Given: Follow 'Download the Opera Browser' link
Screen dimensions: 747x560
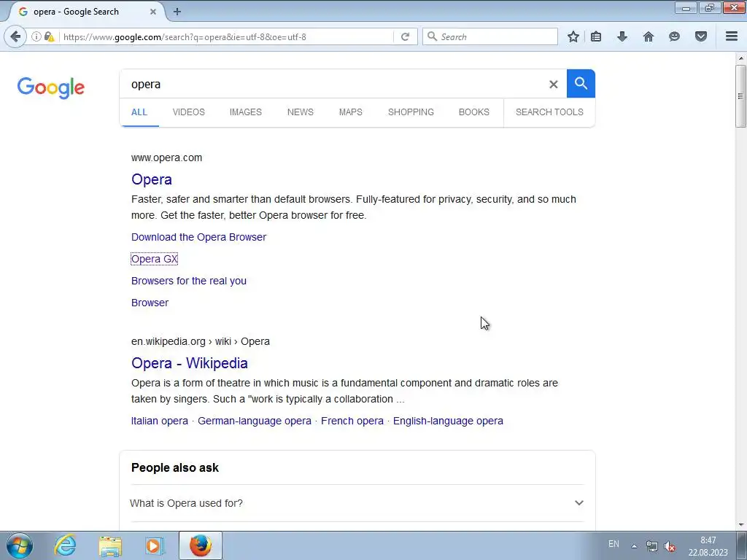Looking at the screenshot, I should click(x=198, y=237).
